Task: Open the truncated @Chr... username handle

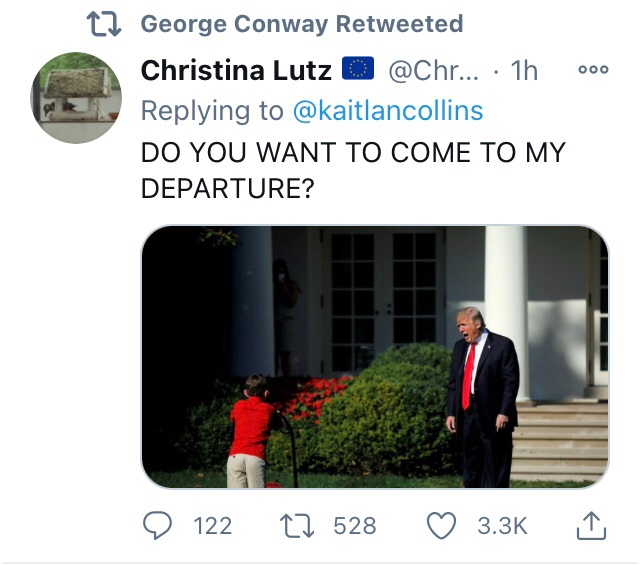Action: [433, 71]
